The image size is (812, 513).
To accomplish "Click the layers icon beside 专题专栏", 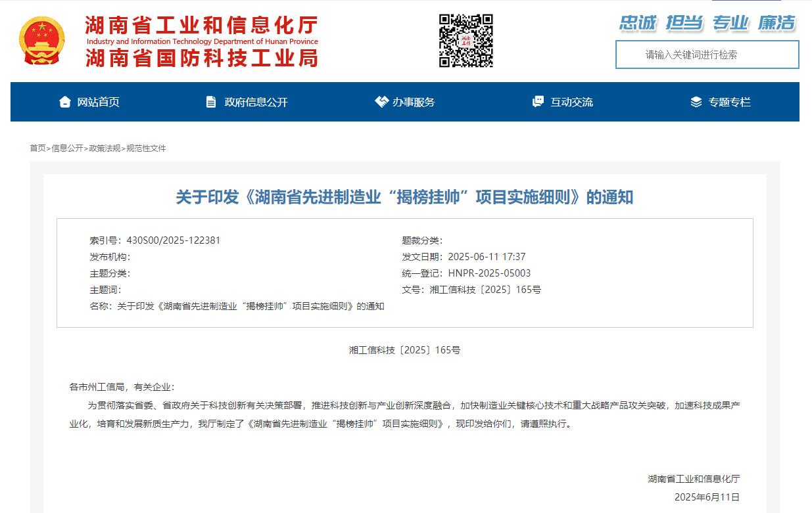I will (x=696, y=102).
